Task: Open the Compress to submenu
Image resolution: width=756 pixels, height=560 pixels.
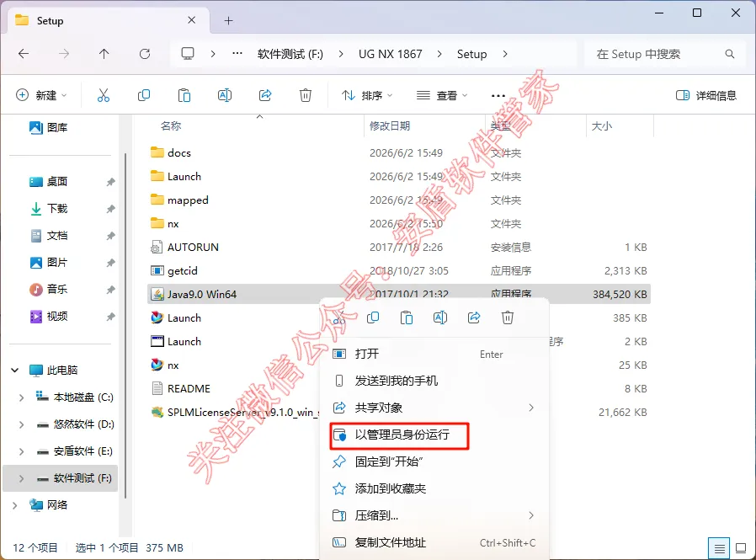Action: pyautogui.click(x=434, y=515)
